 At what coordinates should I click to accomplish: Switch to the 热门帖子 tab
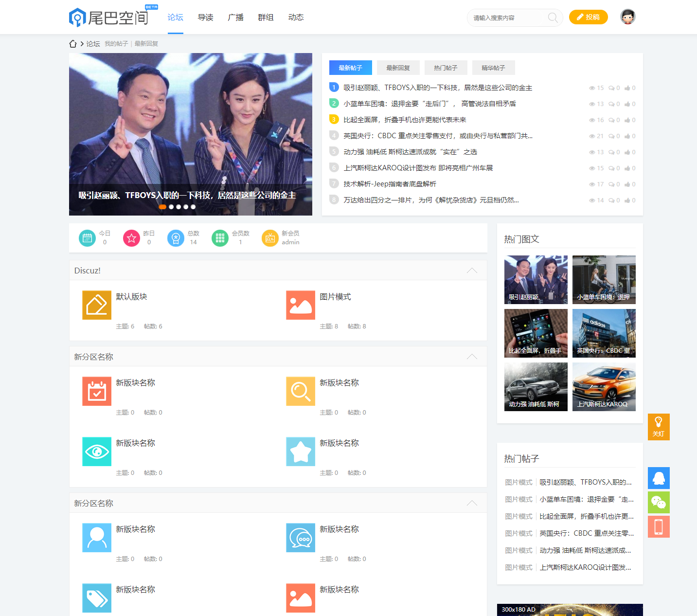click(x=446, y=68)
